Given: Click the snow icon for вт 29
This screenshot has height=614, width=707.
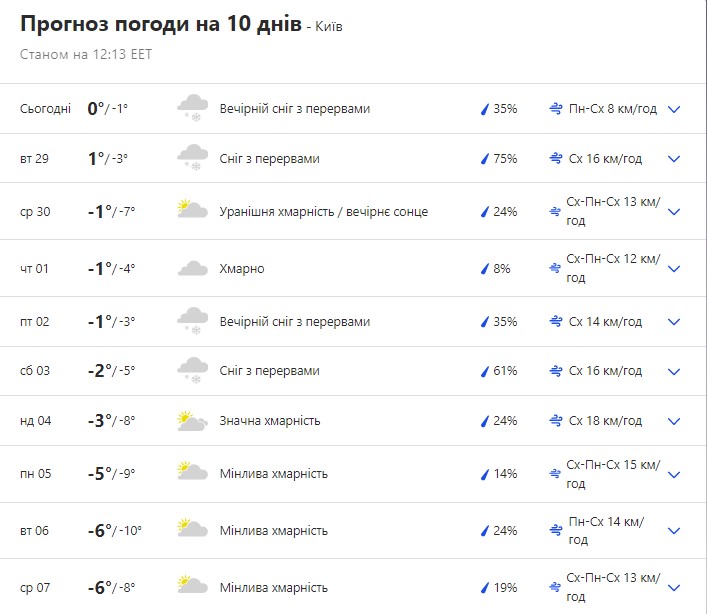Looking at the screenshot, I should point(192,158).
